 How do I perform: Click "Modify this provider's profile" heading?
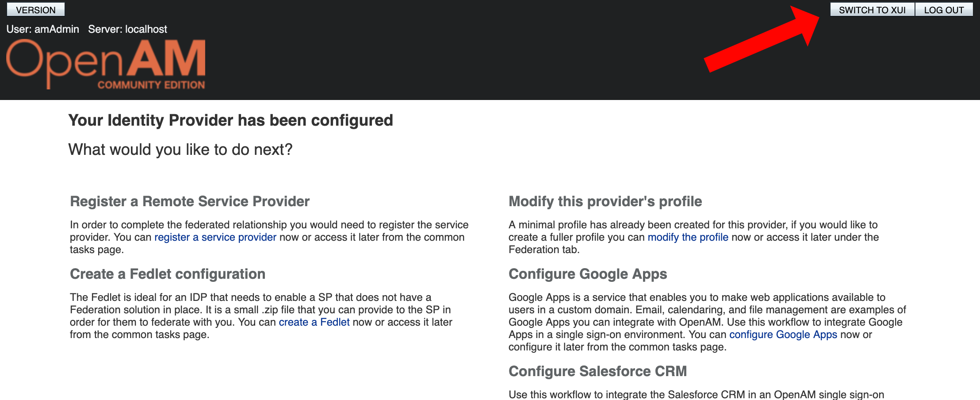pos(605,201)
